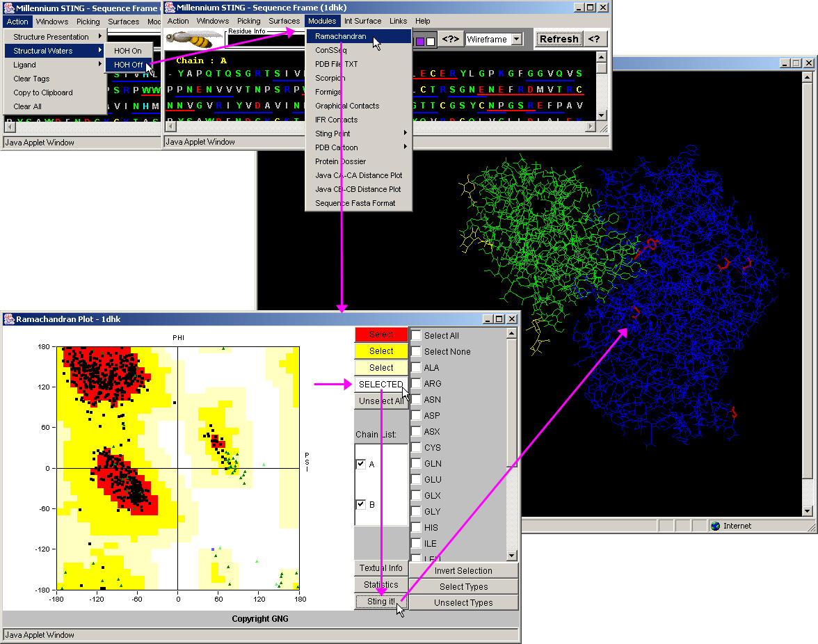
Task: Click the <?> help button beside color swatches
Action: pos(450,39)
